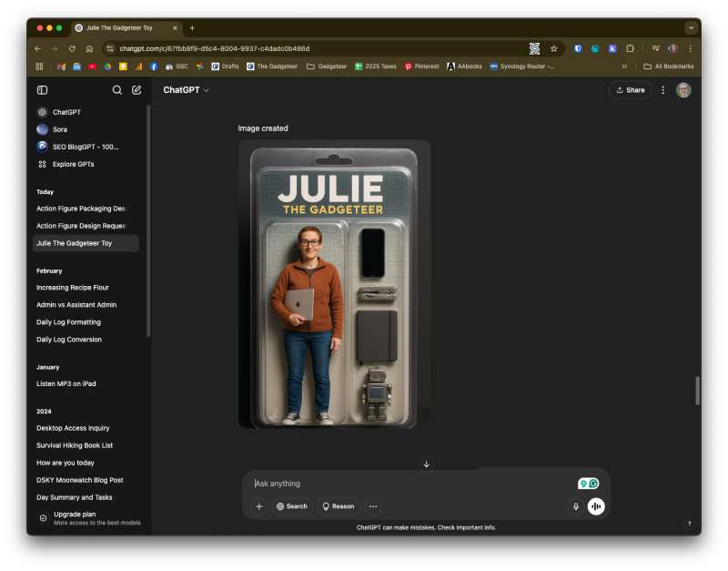Screen dimensions: 728x571
Task: Click the Grammarly widget in input
Action: 588,484
